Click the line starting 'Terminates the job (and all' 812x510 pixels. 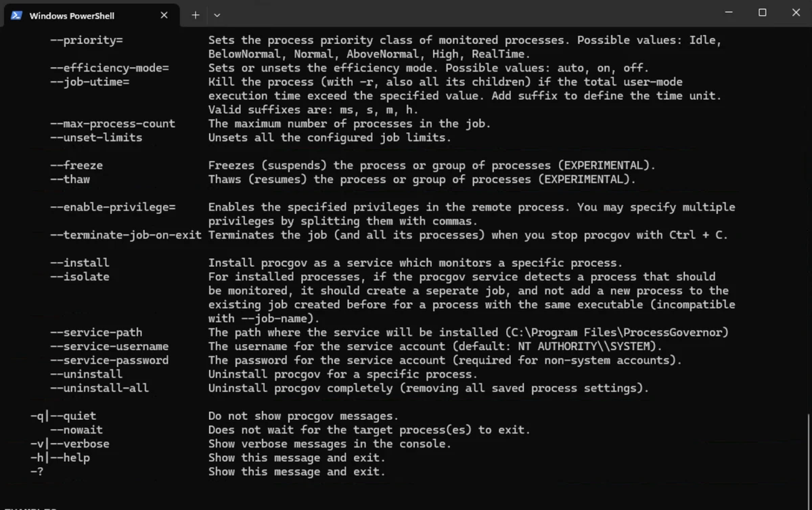point(468,235)
